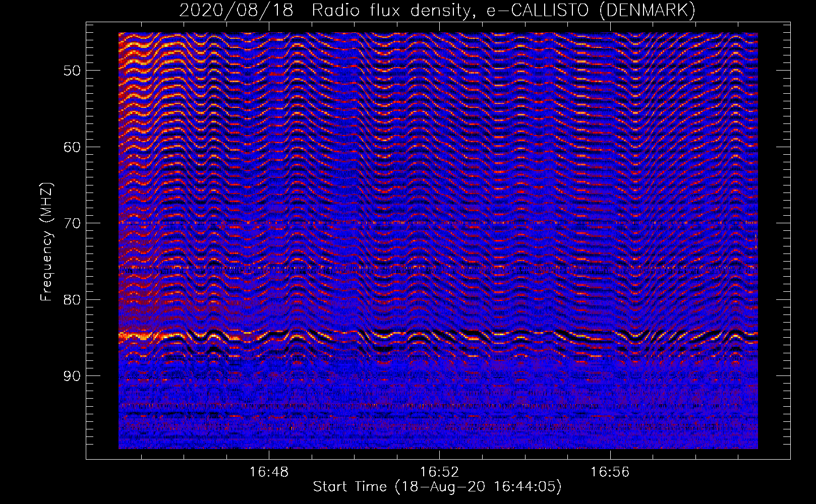The width and height of the screenshot is (816, 504).
Task: Click the 16:56 time tick label
Action: (610, 472)
